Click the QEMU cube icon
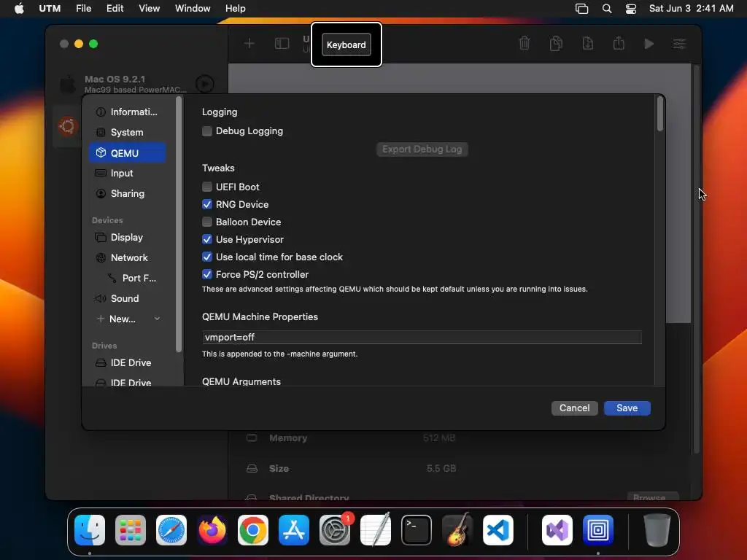Image resolution: width=747 pixels, height=560 pixels. (101, 153)
